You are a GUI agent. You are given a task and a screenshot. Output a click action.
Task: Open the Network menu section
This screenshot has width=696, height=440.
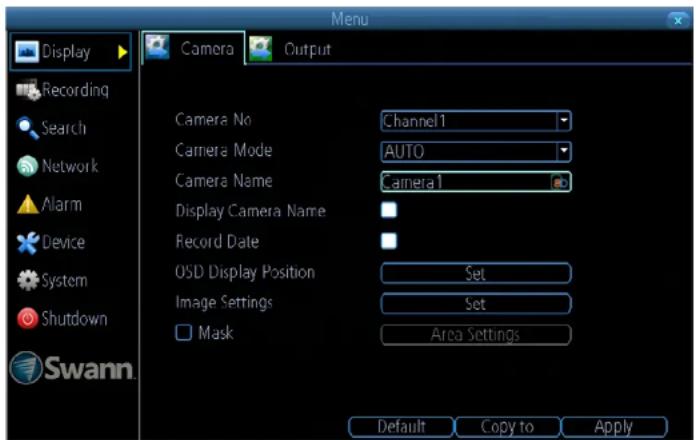pos(57,166)
